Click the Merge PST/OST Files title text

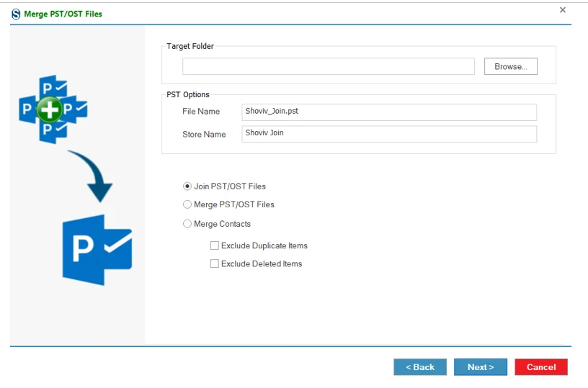(x=63, y=14)
